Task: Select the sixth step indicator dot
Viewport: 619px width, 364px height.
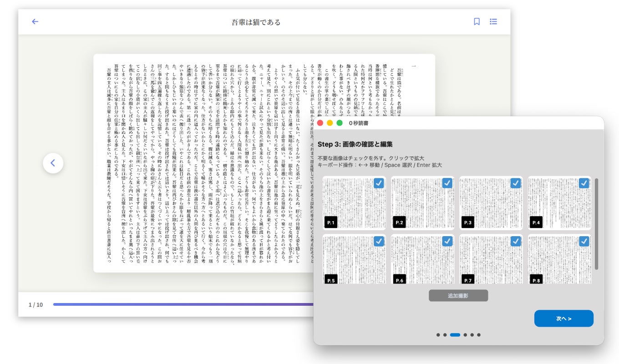Action: tap(479, 335)
